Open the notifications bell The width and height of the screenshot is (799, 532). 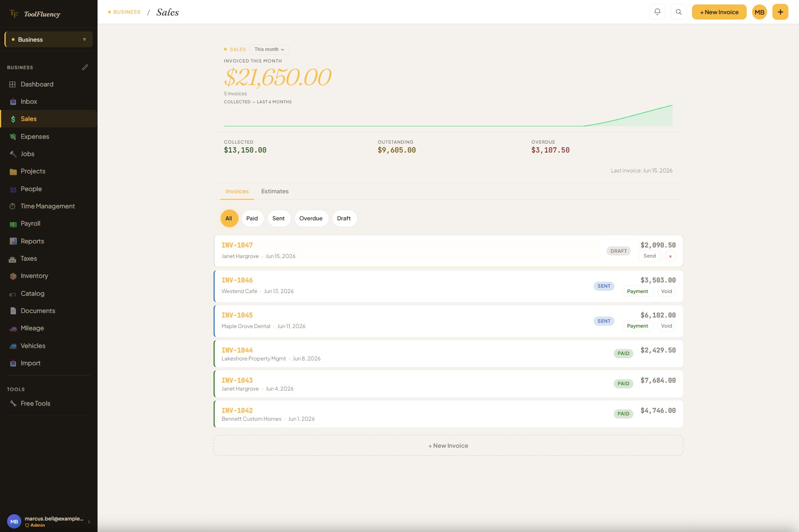(x=657, y=12)
